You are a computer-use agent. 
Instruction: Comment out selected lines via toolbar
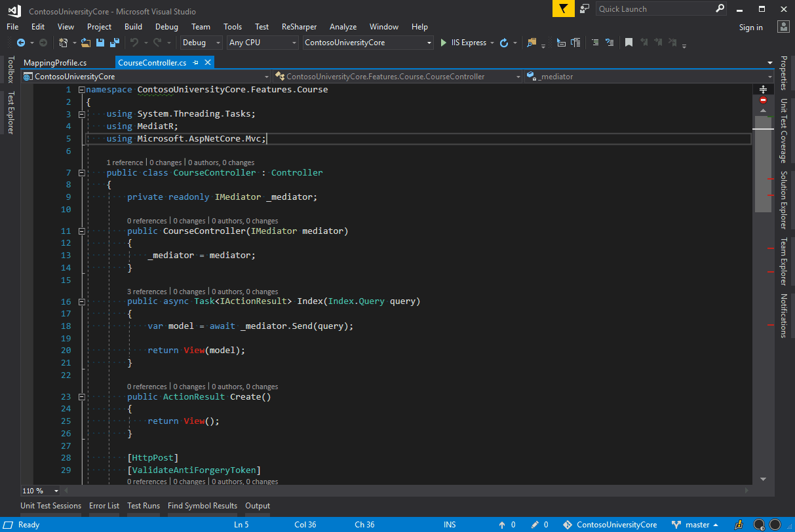tap(595, 43)
